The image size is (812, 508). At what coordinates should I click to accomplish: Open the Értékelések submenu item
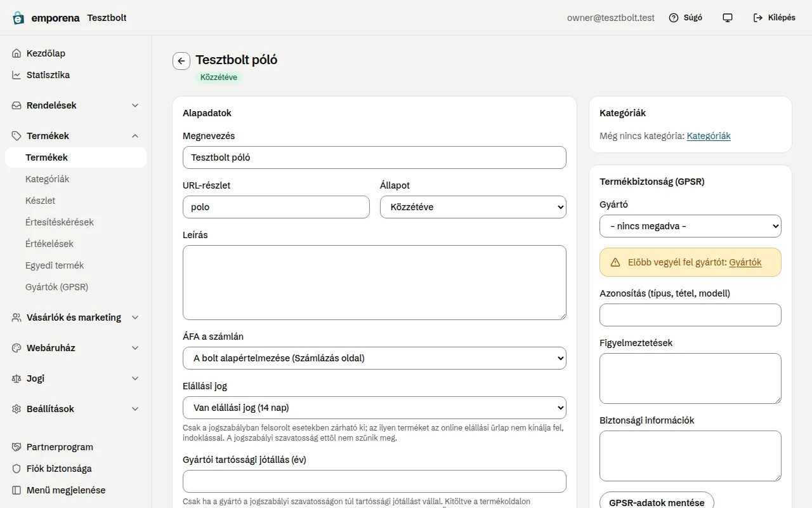coord(49,244)
